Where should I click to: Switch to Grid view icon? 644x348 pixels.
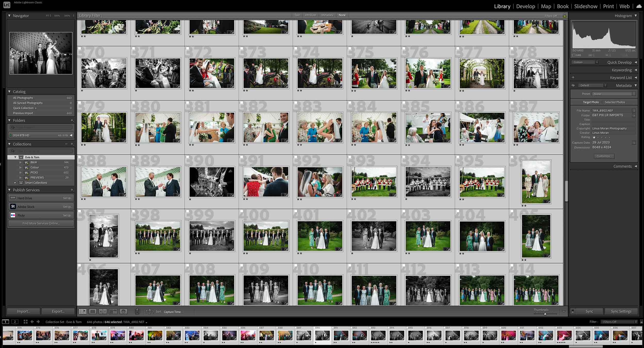point(82,311)
